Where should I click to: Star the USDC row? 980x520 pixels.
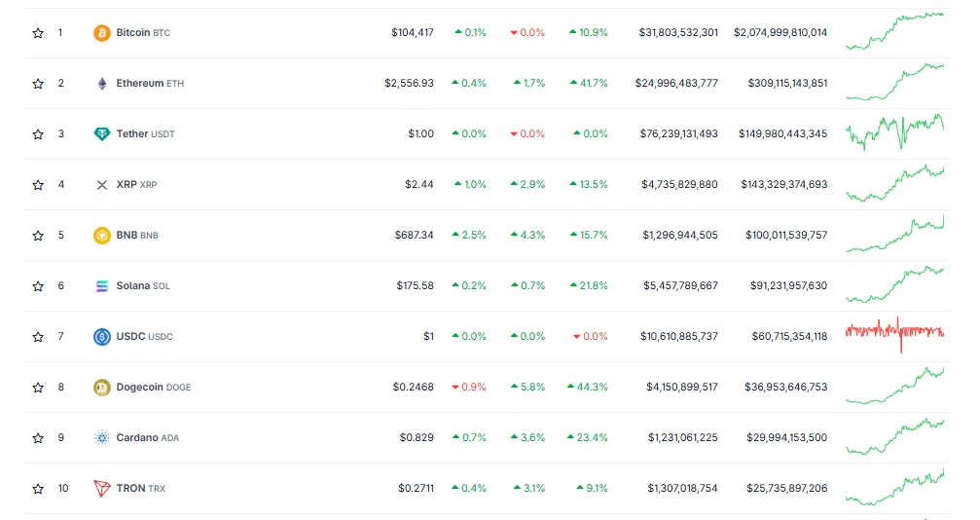pyautogui.click(x=38, y=337)
